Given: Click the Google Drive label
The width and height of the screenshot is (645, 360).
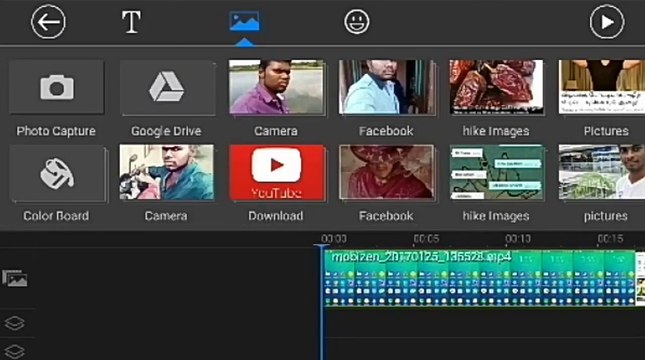Looking at the screenshot, I should (x=166, y=131).
